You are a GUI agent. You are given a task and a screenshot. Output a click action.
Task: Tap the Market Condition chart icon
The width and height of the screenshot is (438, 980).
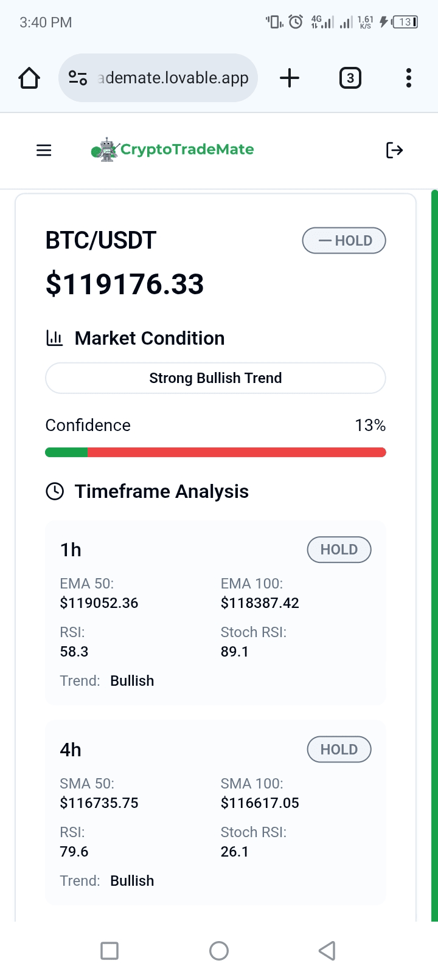point(55,338)
